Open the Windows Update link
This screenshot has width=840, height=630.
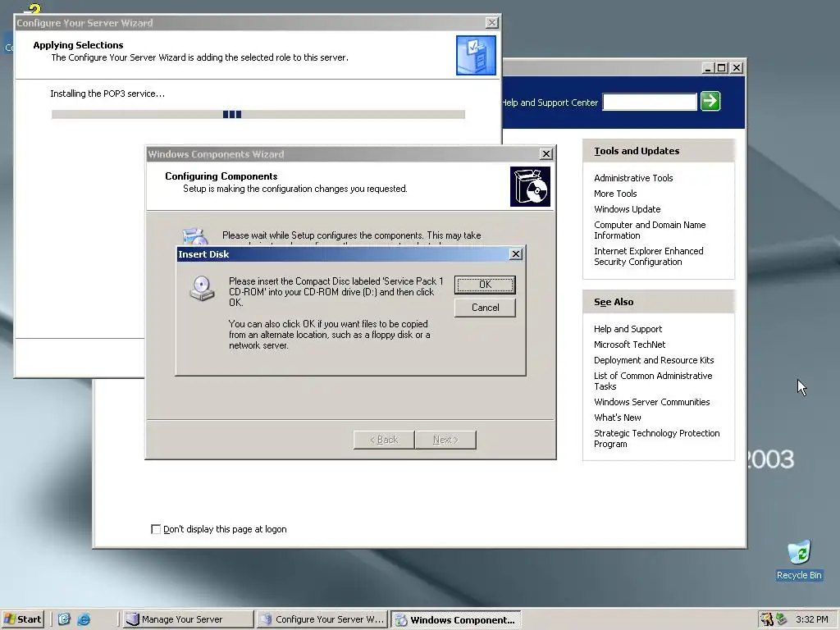627,209
